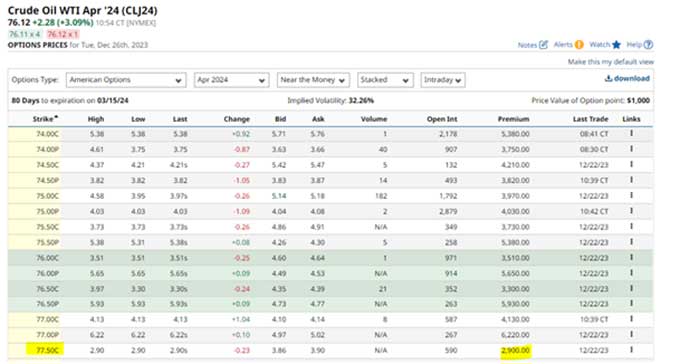Image resolution: width=680 pixels, height=364 pixels.
Task: Click the Alerts exclamation icon
Action: pyautogui.click(x=579, y=44)
